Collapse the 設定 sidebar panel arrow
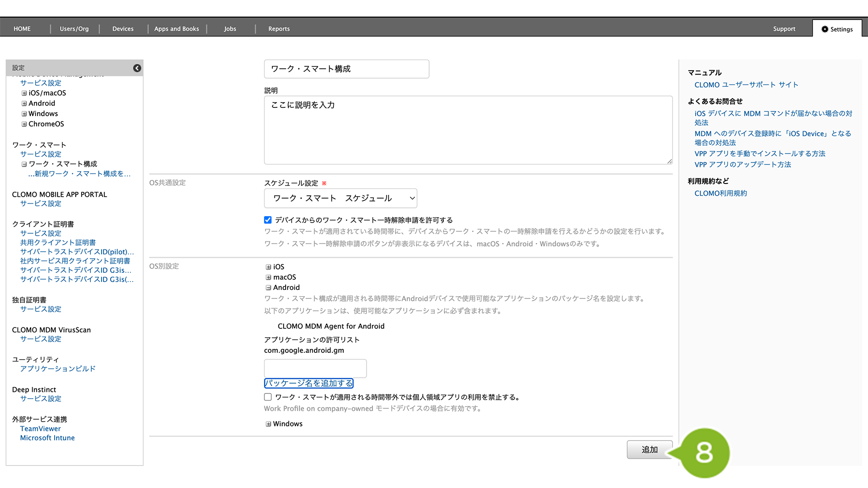The height and width of the screenshot is (488, 868). pos(137,68)
